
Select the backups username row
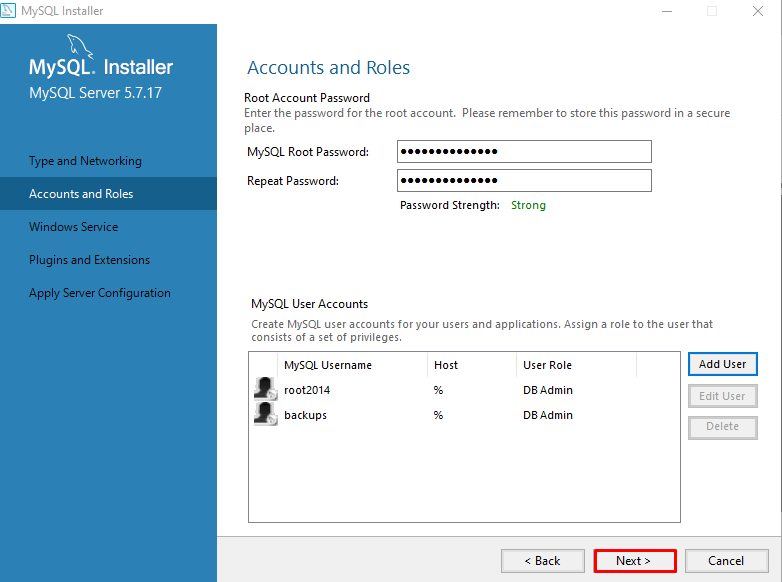click(464, 415)
